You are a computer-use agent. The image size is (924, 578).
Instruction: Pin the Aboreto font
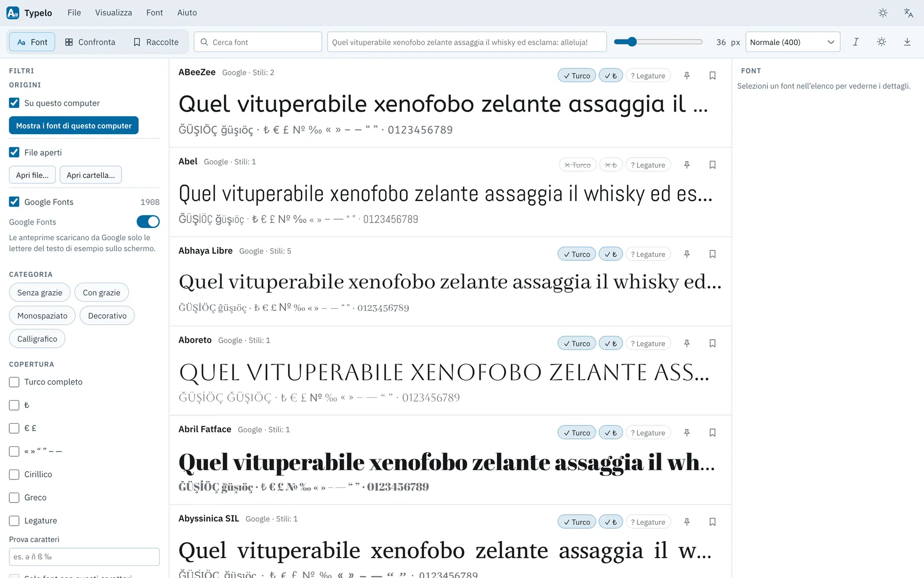(687, 343)
